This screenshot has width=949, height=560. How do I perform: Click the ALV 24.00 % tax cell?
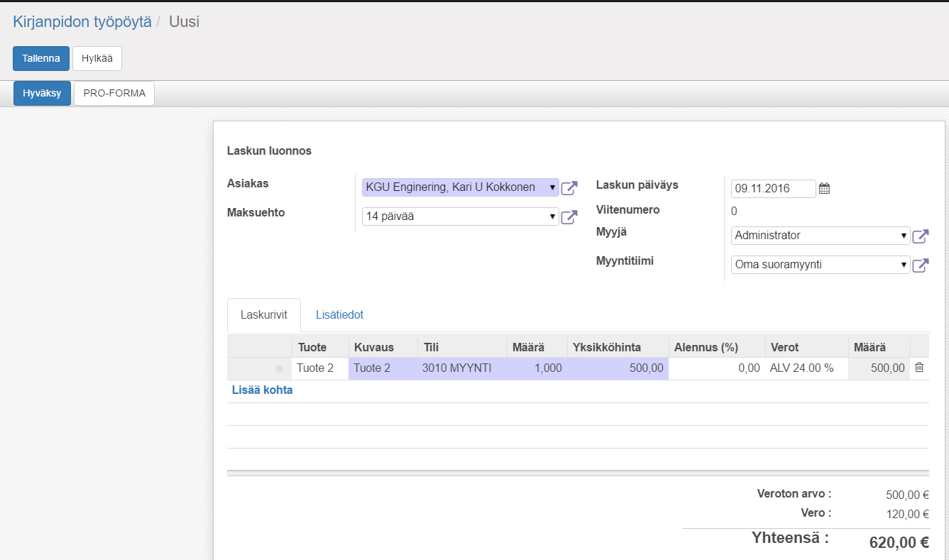point(806,368)
